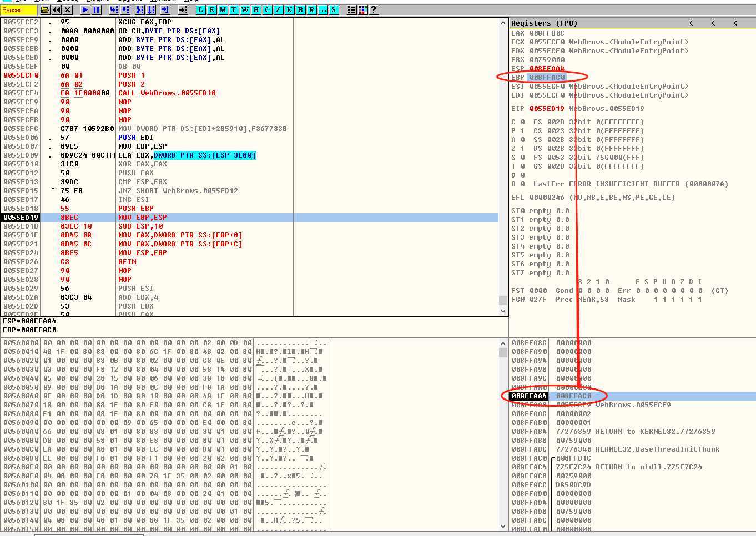The image size is (756, 536).
Task: Select the EBP register value 008FFAC0
Action: (547, 78)
